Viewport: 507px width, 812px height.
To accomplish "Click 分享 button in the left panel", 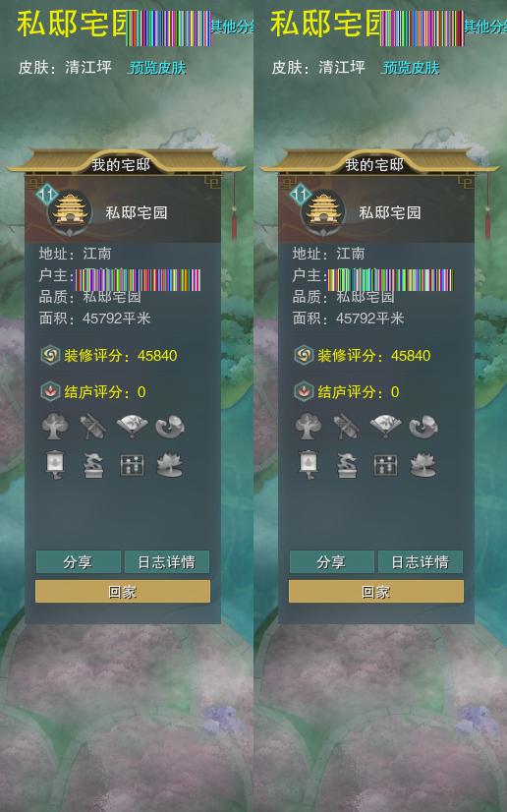I will coord(79,562).
